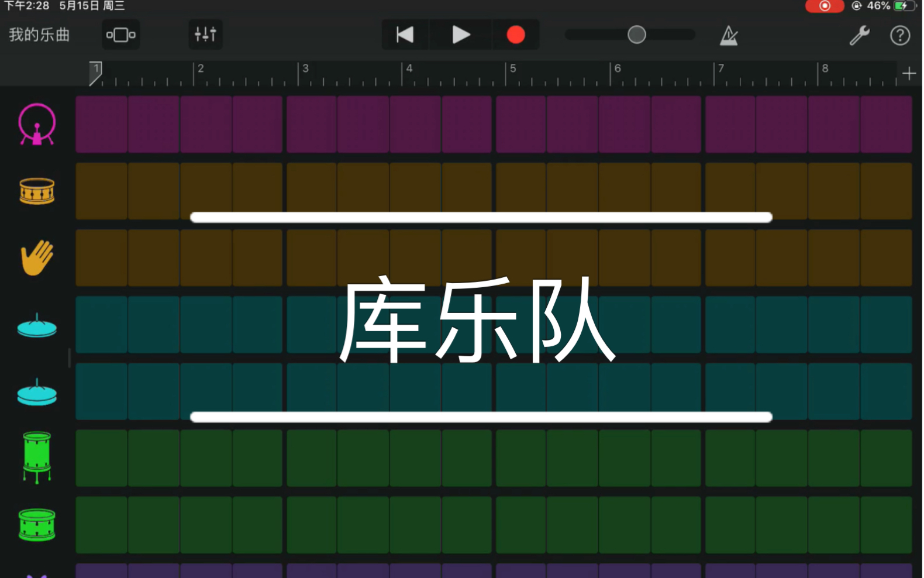Image resolution: width=924 pixels, height=578 pixels.
Task: Toggle last step of hand clap row
Action: [x=887, y=258]
